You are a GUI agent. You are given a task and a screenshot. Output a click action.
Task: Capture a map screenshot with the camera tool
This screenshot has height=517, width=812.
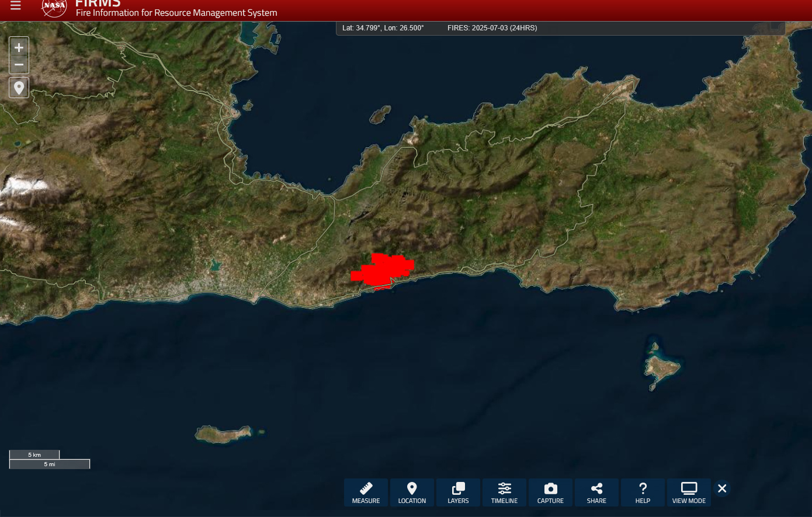(x=550, y=492)
